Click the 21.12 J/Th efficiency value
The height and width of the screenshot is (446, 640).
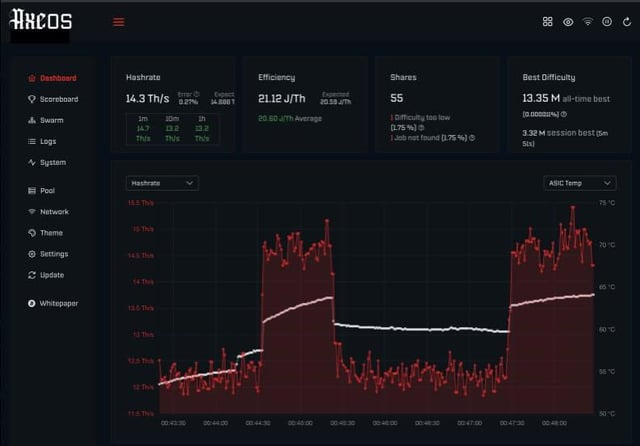[282, 99]
